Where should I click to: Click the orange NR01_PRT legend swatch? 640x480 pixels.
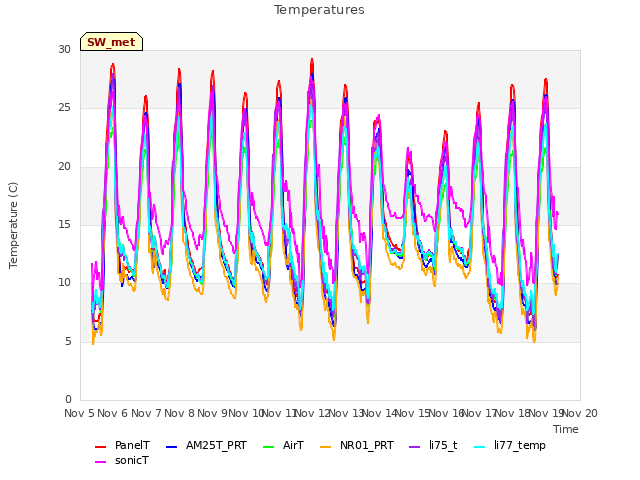(325, 446)
